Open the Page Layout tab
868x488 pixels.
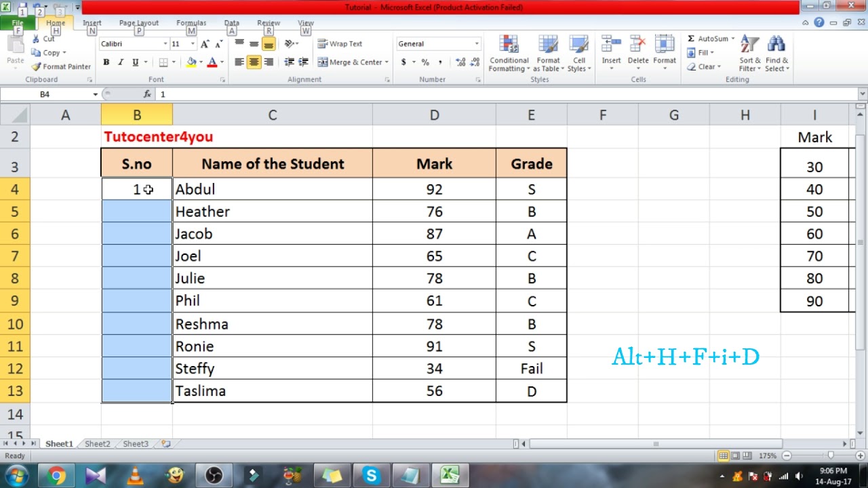[x=138, y=23]
